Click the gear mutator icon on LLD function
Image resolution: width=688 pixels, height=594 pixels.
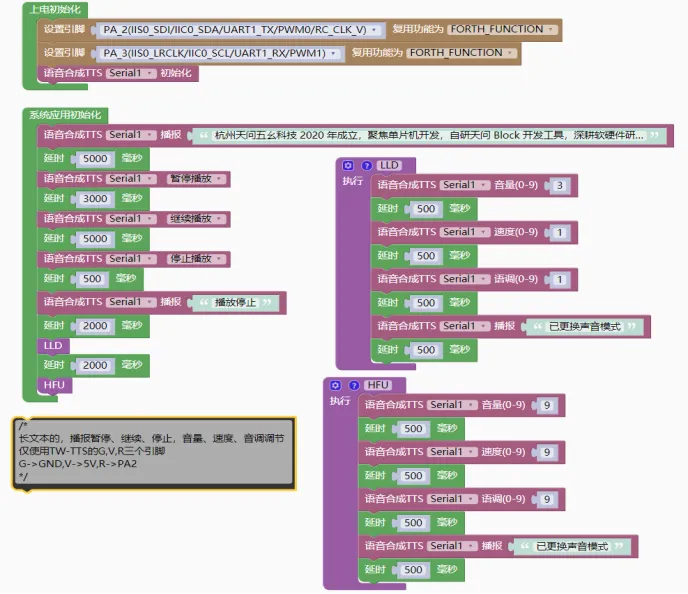click(x=348, y=165)
